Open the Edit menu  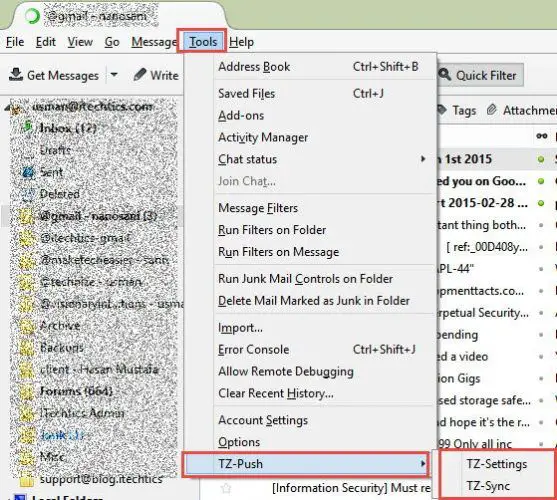pos(45,42)
